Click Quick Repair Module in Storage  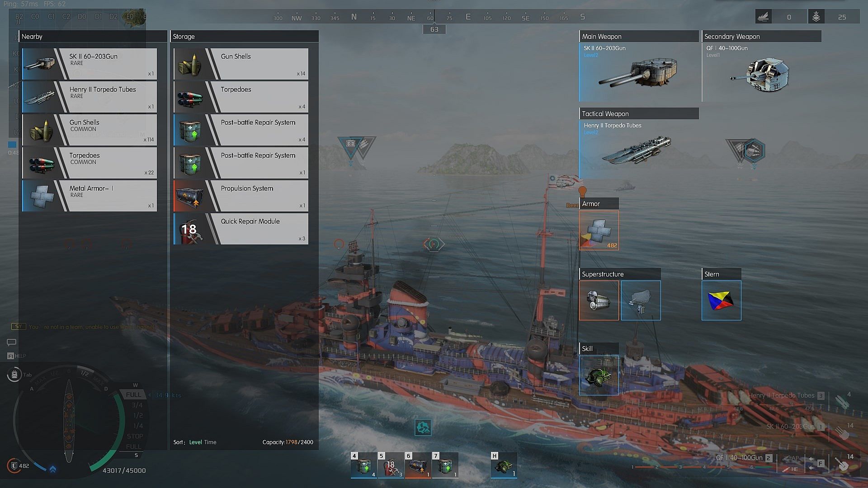(241, 229)
